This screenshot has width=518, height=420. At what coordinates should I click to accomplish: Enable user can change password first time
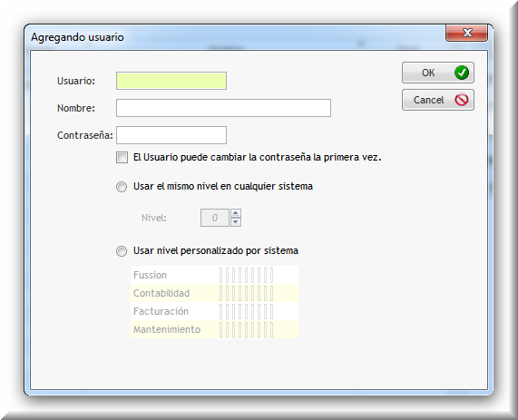(x=122, y=157)
